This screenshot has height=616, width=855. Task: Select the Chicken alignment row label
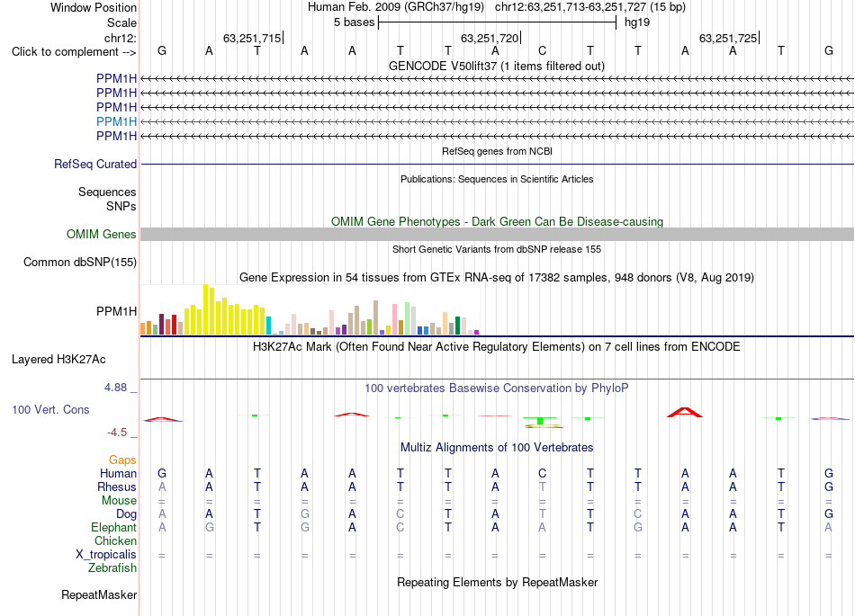(x=115, y=540)
